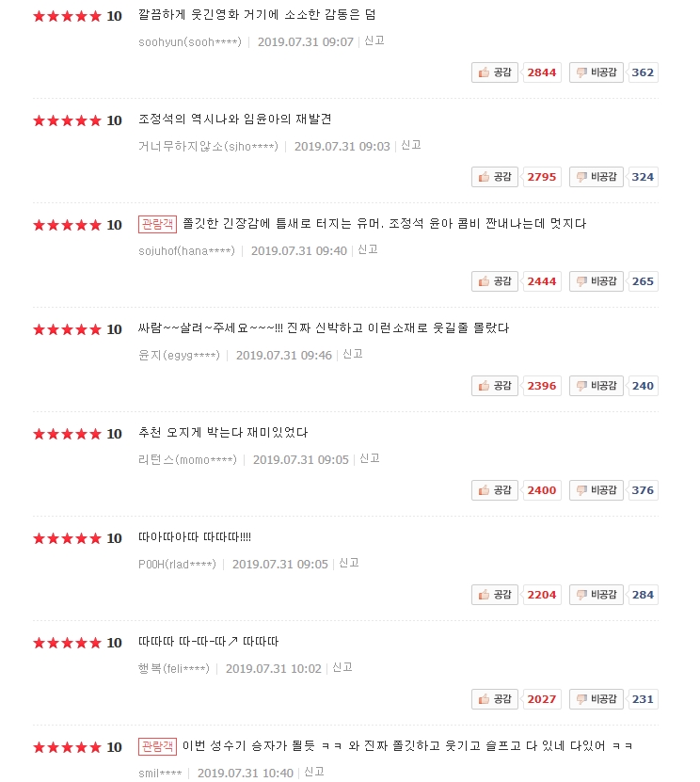Click 비공감 button showing 265 count

(x=596, y=281)
